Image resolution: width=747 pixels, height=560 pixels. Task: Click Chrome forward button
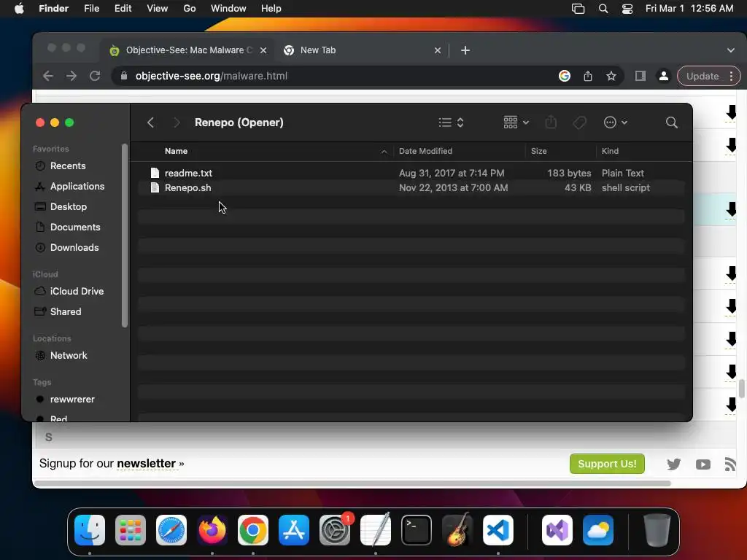[x=71, y=76]
